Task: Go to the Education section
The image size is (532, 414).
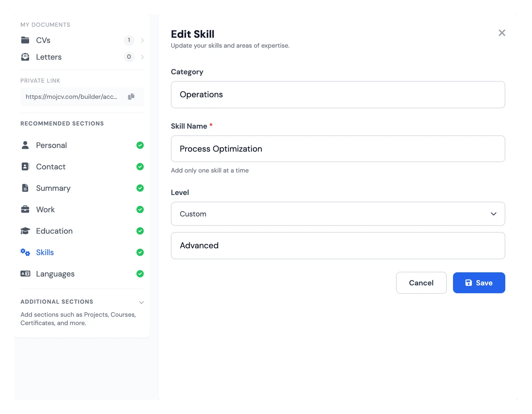Action: pos(82,231)
